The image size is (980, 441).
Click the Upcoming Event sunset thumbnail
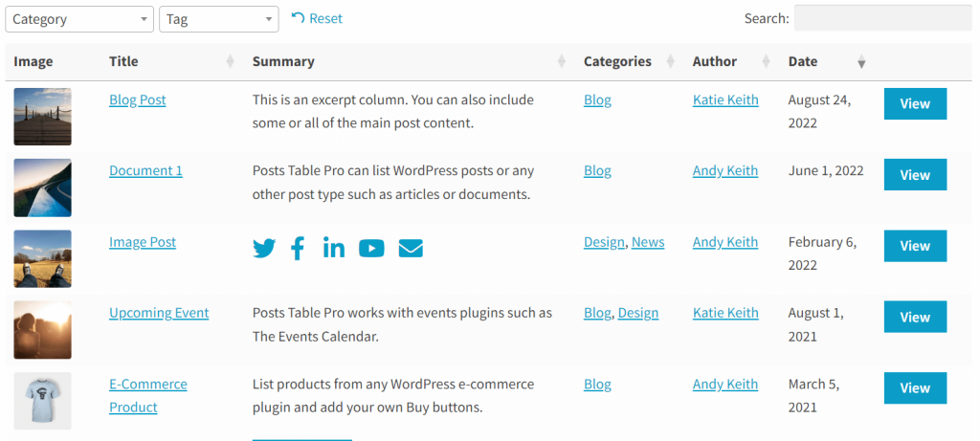pos(42,330)
